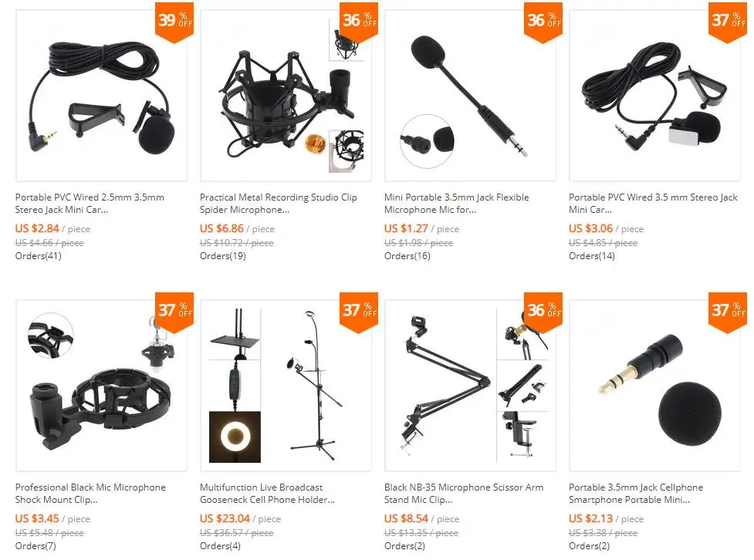The image size is (754, 560).
Task: Open 'Multifunction Live Broadcast Gooseneck' product link
Action: 267,493
